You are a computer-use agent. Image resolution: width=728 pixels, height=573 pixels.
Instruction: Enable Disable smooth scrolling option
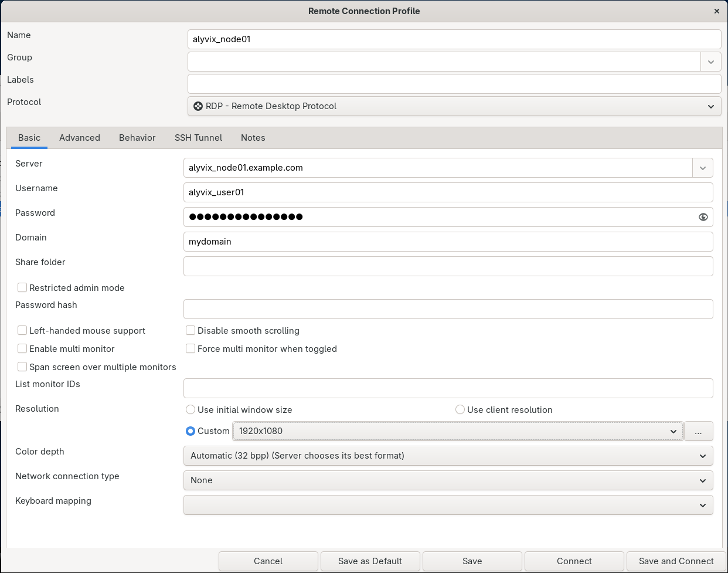pyautogui.click(x=190, y=330)
